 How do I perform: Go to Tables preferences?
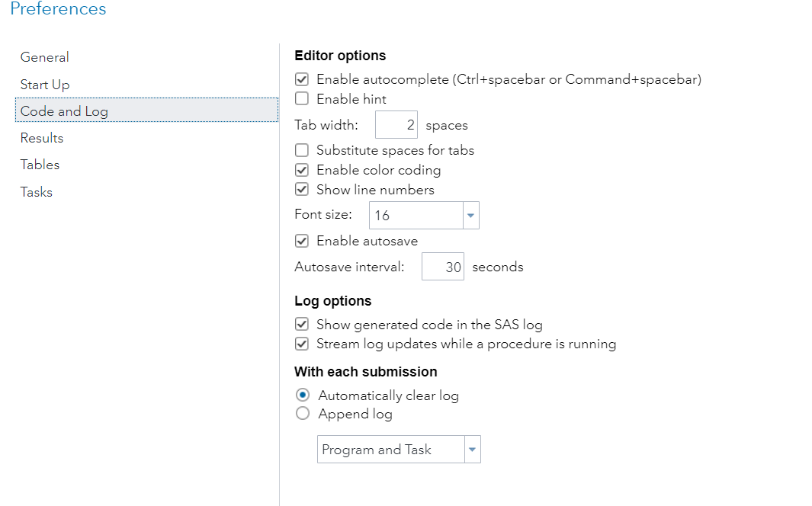40,165
